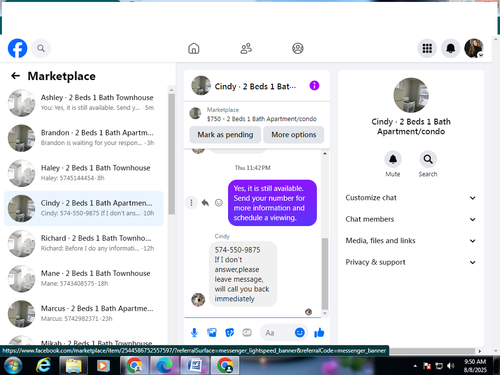Expand Media, files and links section

411,241
